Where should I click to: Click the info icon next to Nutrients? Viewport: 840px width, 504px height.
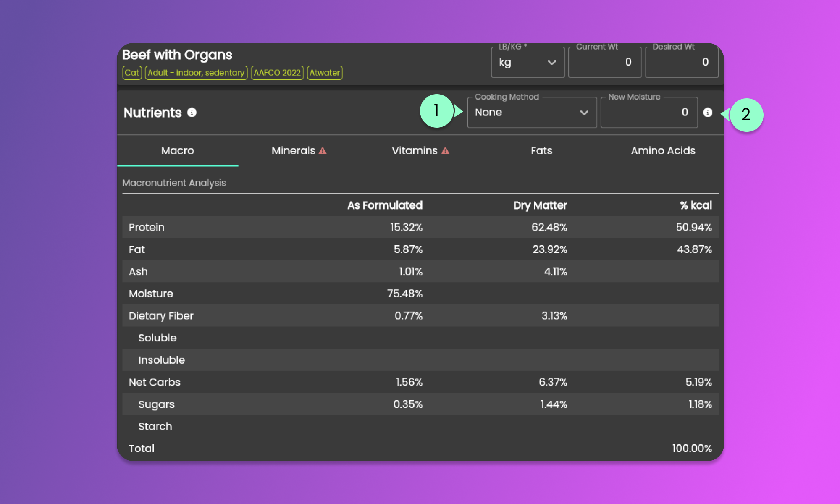click(192, 113)
